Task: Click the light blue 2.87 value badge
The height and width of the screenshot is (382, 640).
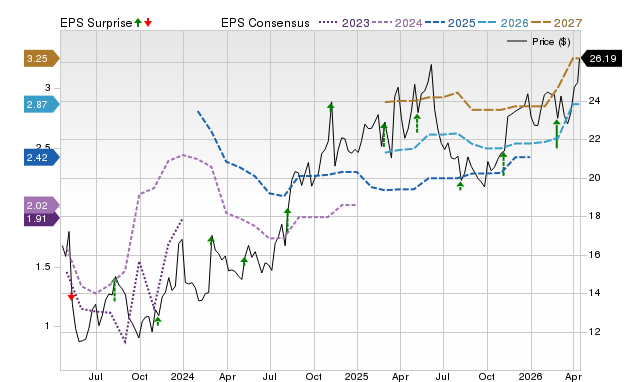Action: click(42, 104)
